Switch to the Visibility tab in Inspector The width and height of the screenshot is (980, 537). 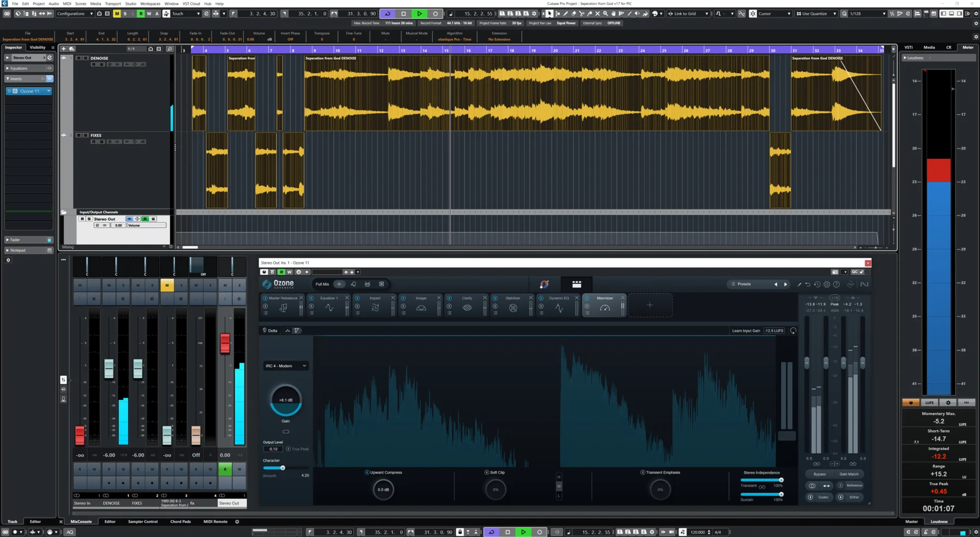point(38,47)
